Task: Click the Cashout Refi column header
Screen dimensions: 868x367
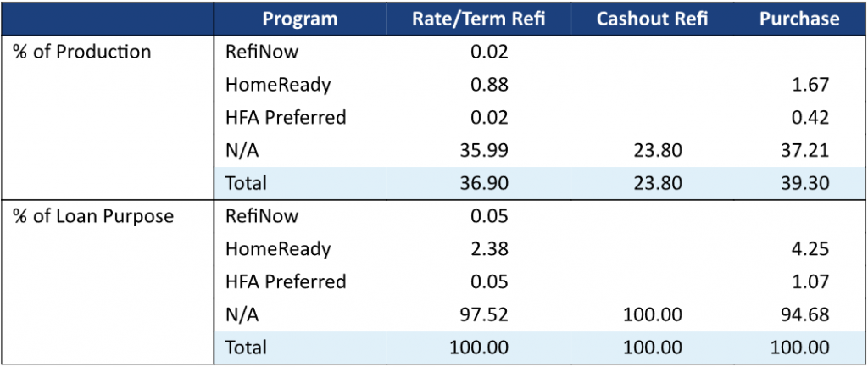Action: click(x=642, y=19)
